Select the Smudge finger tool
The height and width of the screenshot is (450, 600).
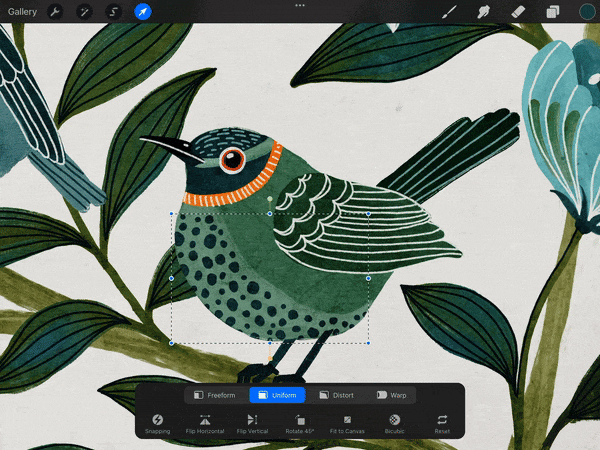coord(483,12)
